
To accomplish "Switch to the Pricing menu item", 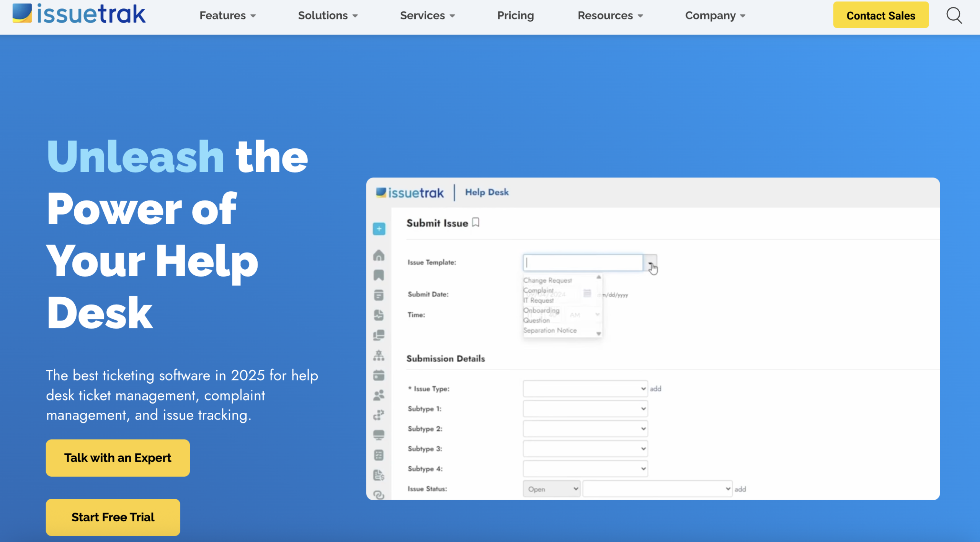I will pos(515,15).
